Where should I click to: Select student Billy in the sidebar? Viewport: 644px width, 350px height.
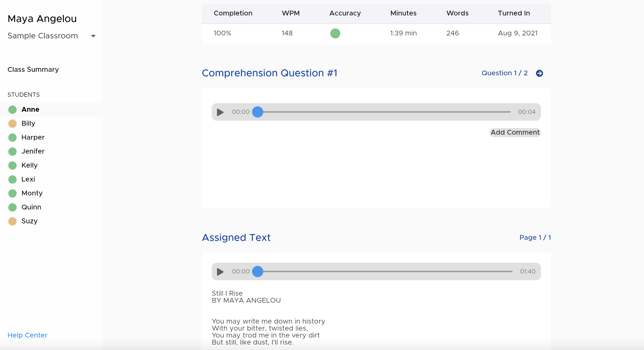click(51, 123)
